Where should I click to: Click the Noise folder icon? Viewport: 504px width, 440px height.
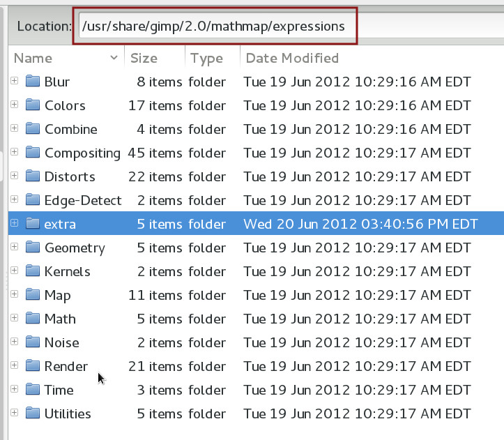click(x=33, y=342)
